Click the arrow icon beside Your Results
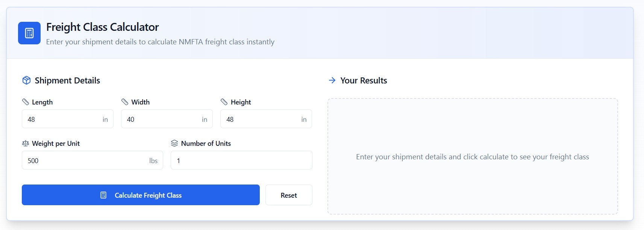 (332, 80)
